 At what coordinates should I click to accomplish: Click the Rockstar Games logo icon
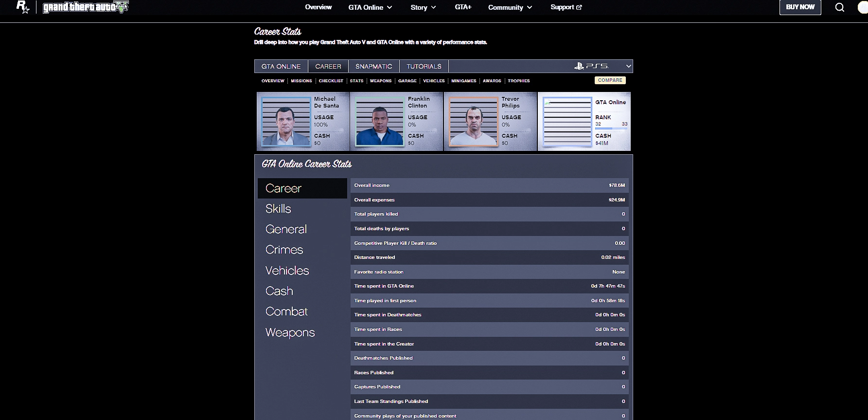click(22, 7)
